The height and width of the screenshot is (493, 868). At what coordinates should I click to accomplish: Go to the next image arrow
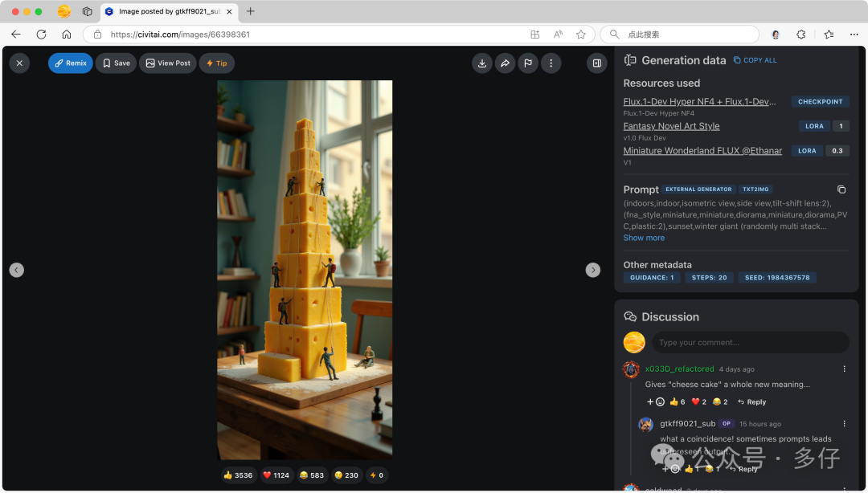pos(593,270)
